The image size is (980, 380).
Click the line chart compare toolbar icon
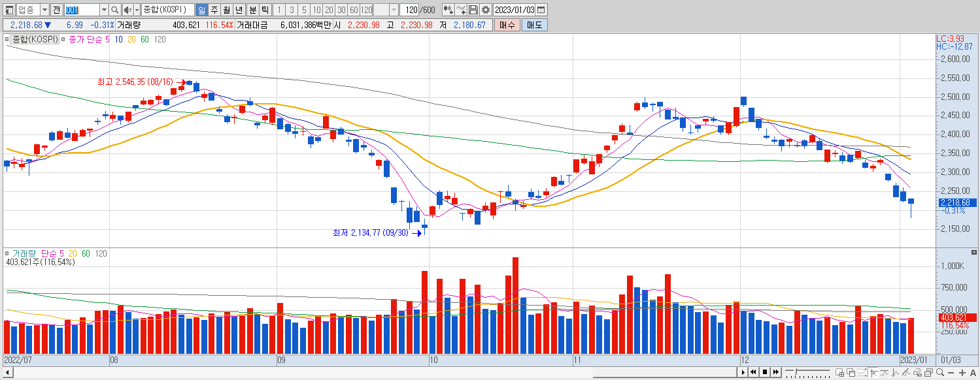(x=461, y=10)
